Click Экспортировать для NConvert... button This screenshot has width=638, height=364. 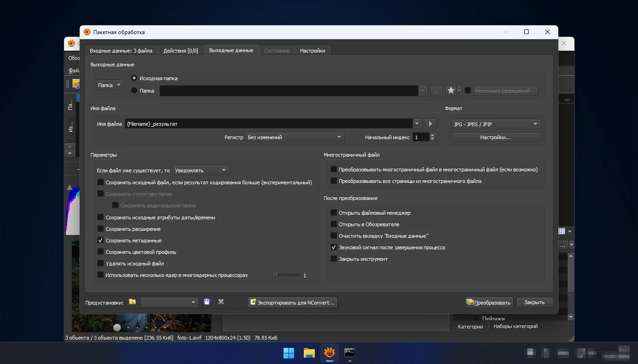tap(293, 302)
